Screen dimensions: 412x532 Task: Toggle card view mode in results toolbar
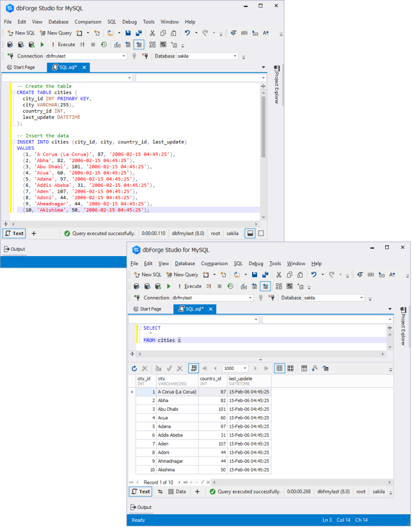[290, 368]
